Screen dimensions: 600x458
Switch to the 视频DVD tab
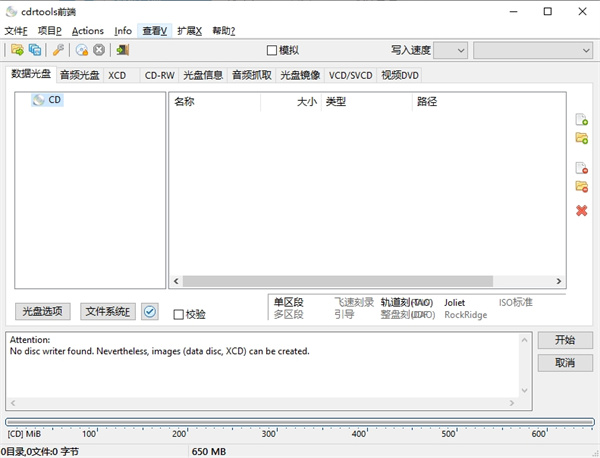[x=400, y=75]
